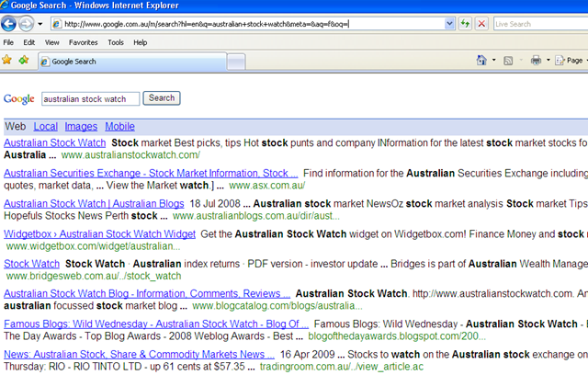The height and width of the screenshot is (375, 588).
Task: Open the Help menu
Action: (x=141, y=42)
